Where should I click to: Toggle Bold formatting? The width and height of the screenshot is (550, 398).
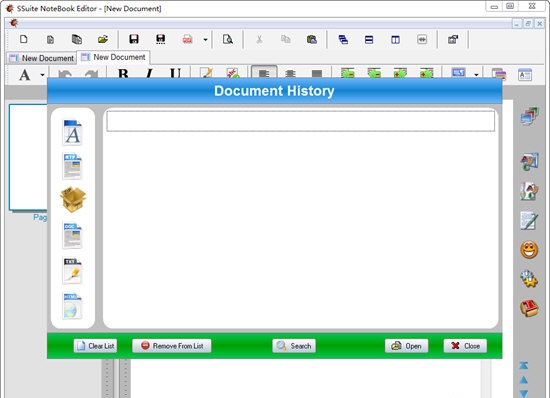click(x=123, y=74)
